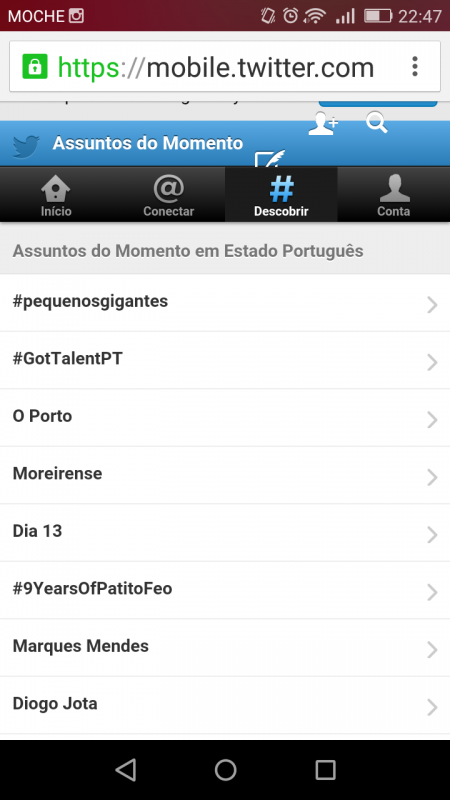Open Chrome three-dot overflow menu
The width and height of the screenshot is (450, 800).
click(x=415, y=66)
